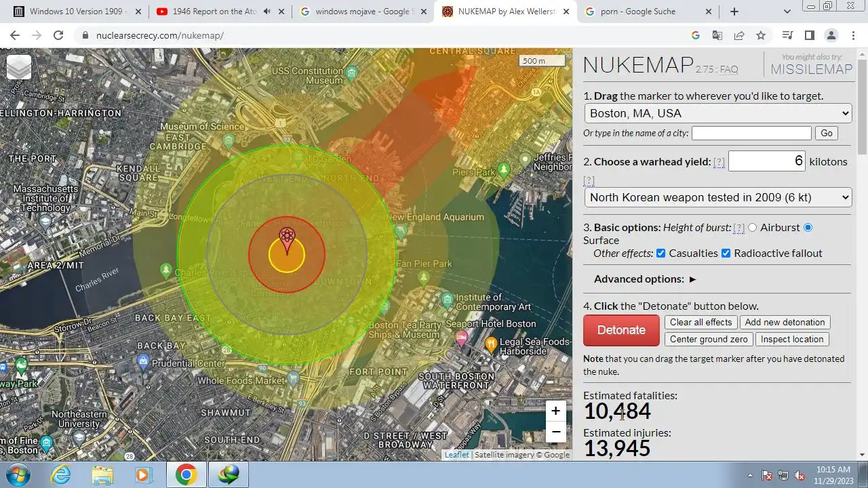Click the warhead yield help [?] link
This screenshot has width=868, height=488.
(x=719, y=162)
